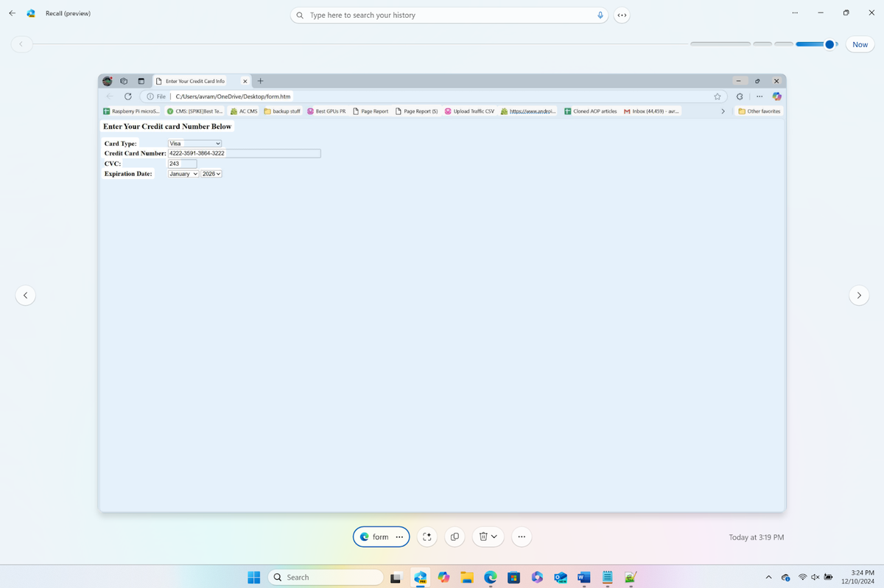Open the Raspberry Pi microS... bookmark
884x588 pixels.
pyautogui.click(x=131, y=111)
